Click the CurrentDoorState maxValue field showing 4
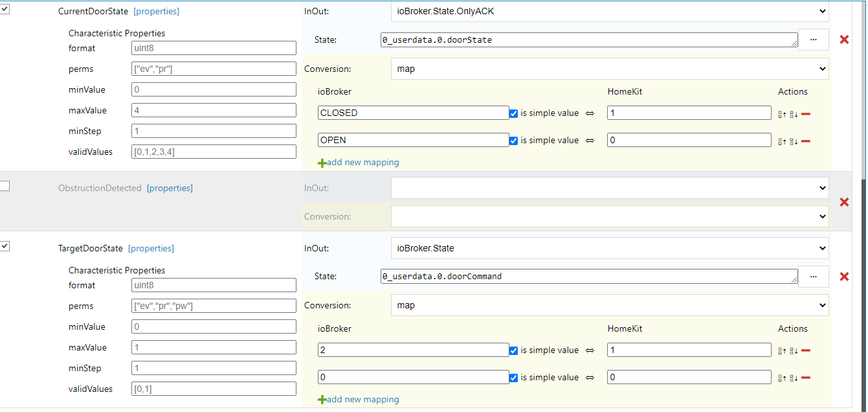 coord(214,110)
